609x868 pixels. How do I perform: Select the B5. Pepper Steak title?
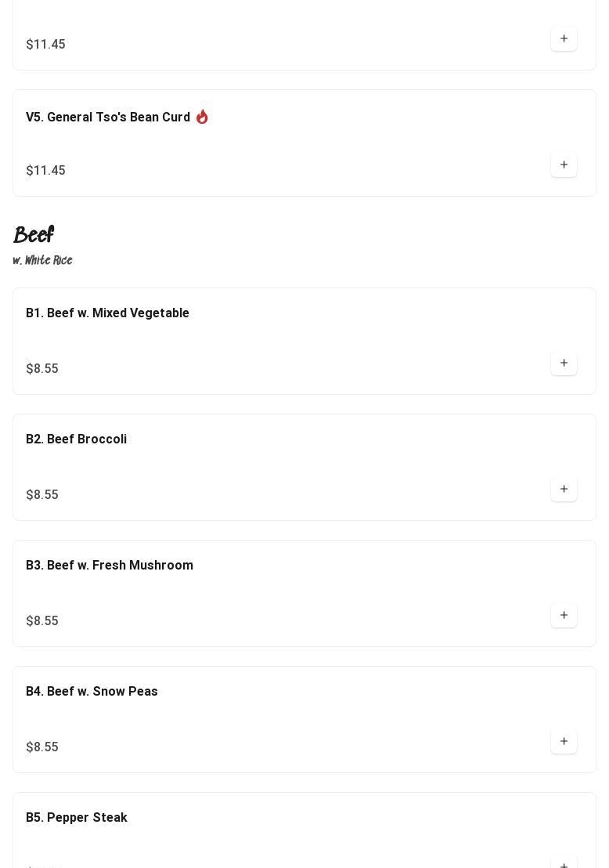77,818
